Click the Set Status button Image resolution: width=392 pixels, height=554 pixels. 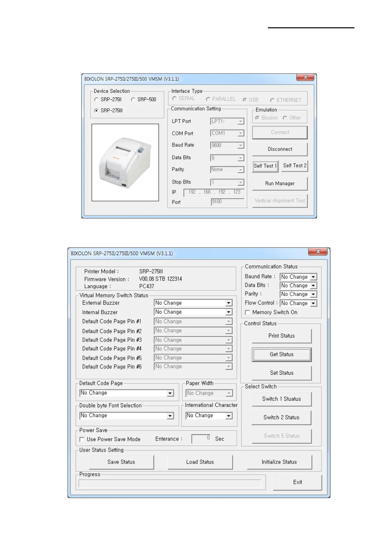(281, 373)
